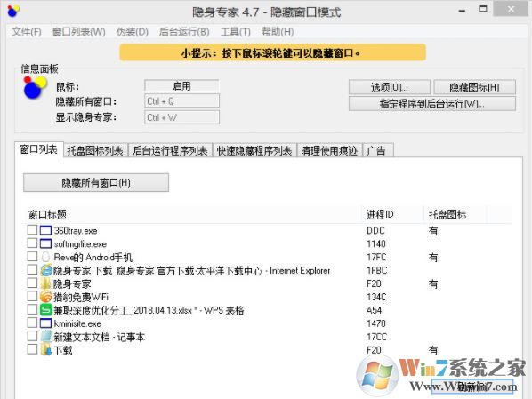Switch to 广告 tab
This screenshot has height=399, width=532.
pyautogui.click(x=378, y=151)
